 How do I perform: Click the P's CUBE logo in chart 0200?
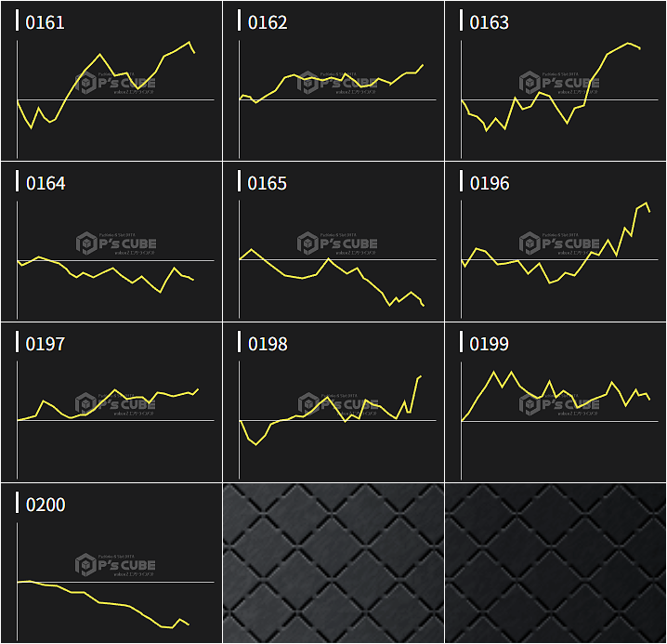tap(115, 564)
